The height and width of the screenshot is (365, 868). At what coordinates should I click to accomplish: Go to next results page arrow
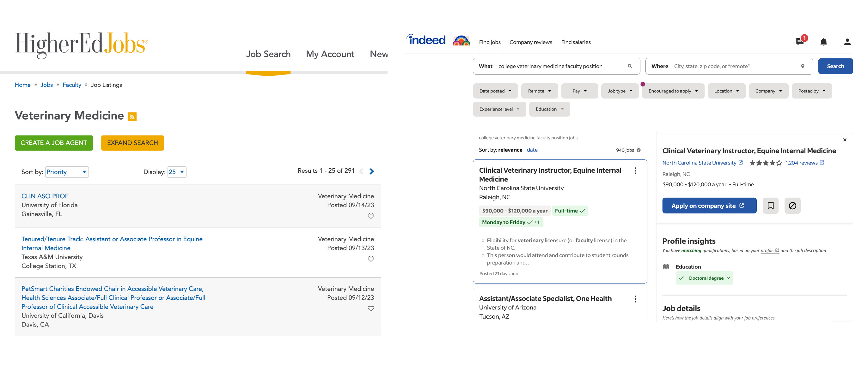(371, 171)
